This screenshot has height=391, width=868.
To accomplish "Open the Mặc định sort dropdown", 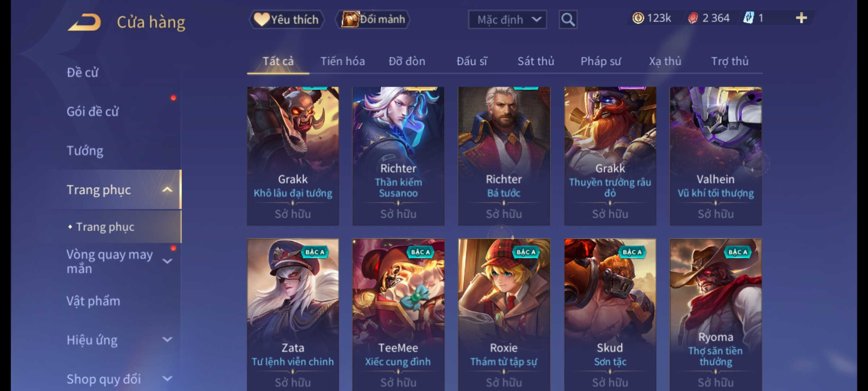I will [x=507, y=20].
